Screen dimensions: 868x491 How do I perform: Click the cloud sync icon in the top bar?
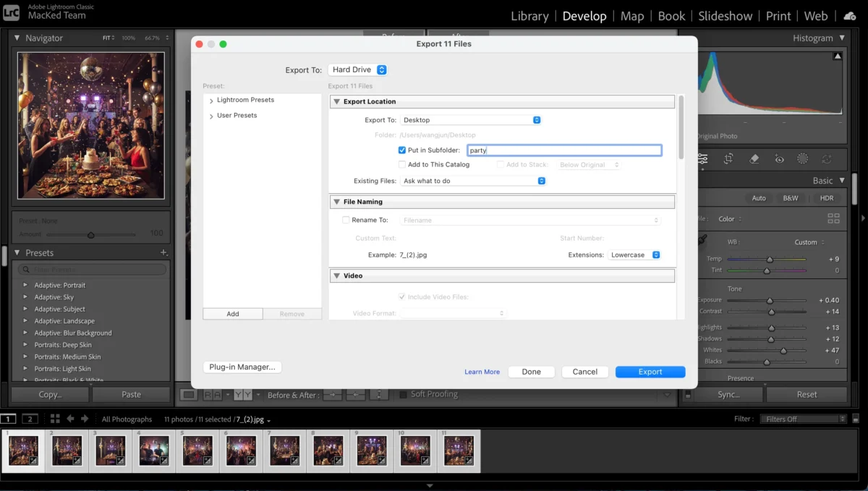849,15
